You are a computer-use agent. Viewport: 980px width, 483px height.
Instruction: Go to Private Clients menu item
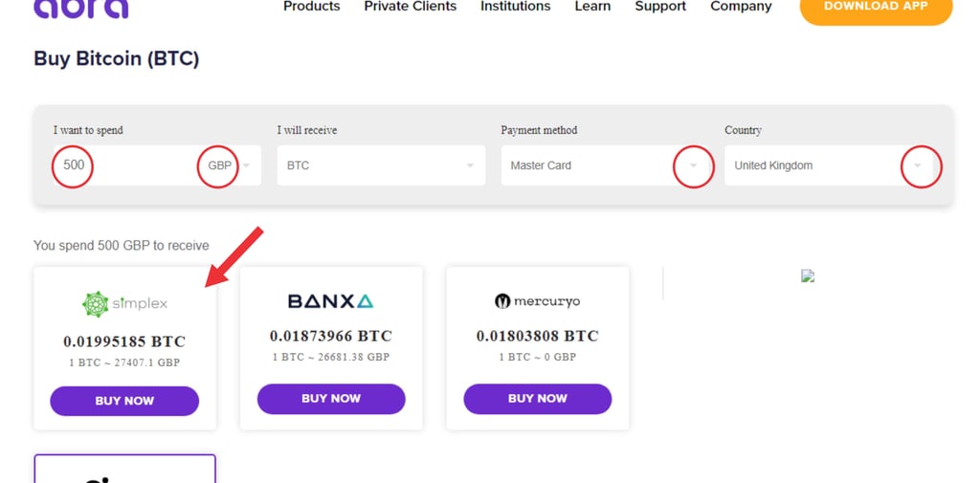(x=410, y=7)
